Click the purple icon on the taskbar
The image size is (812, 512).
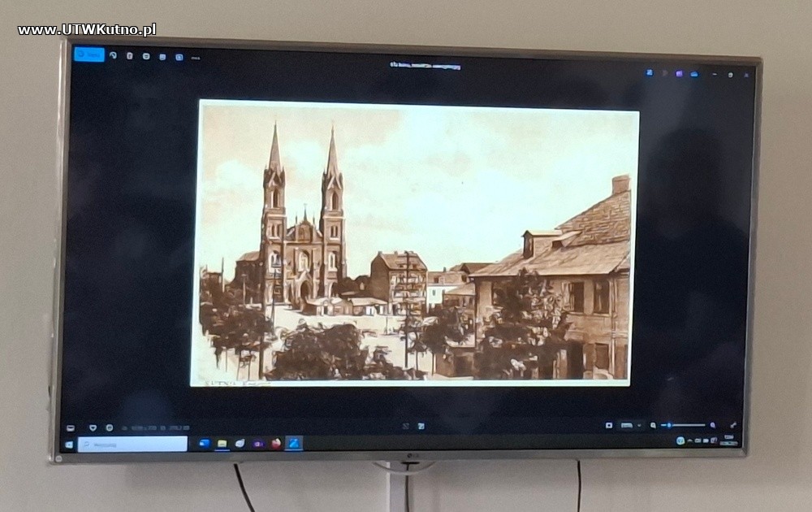258,444
